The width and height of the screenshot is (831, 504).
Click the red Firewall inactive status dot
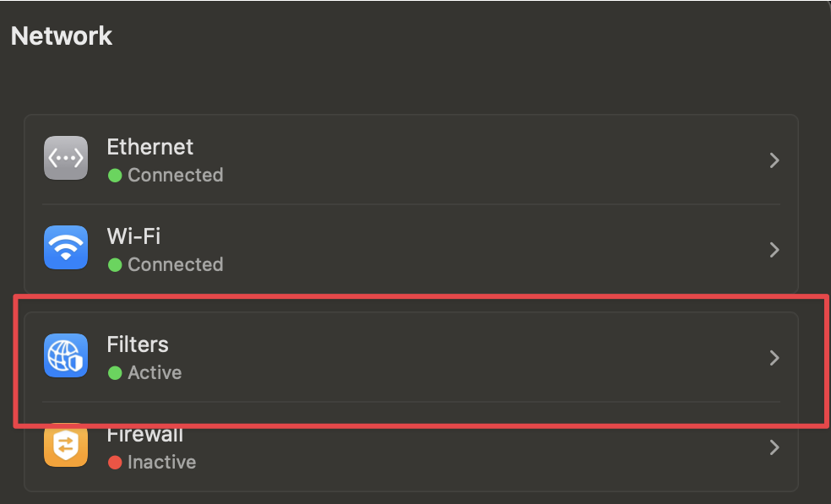pos(115,463)
